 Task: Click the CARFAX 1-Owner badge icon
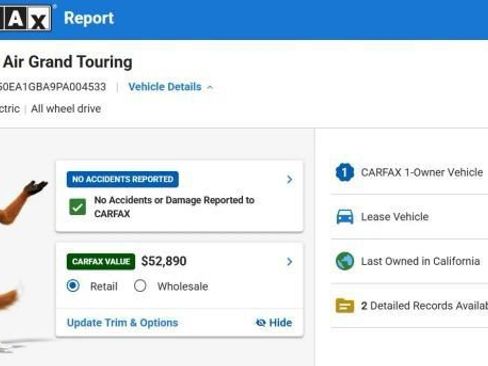pos(345,172)
